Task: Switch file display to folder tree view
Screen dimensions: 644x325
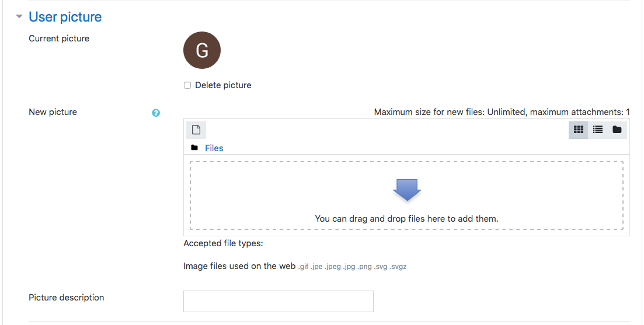Action: click(x=617, y=130)
